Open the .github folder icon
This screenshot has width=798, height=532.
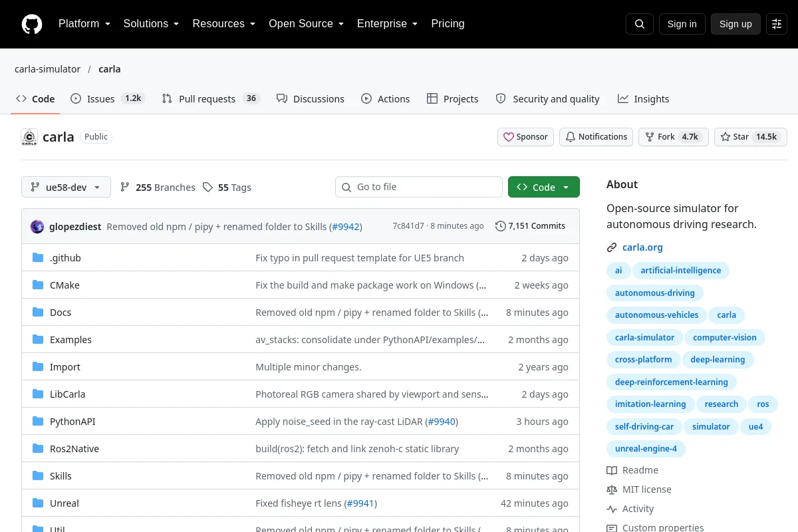pyautogui.click(x=38, y=258)
